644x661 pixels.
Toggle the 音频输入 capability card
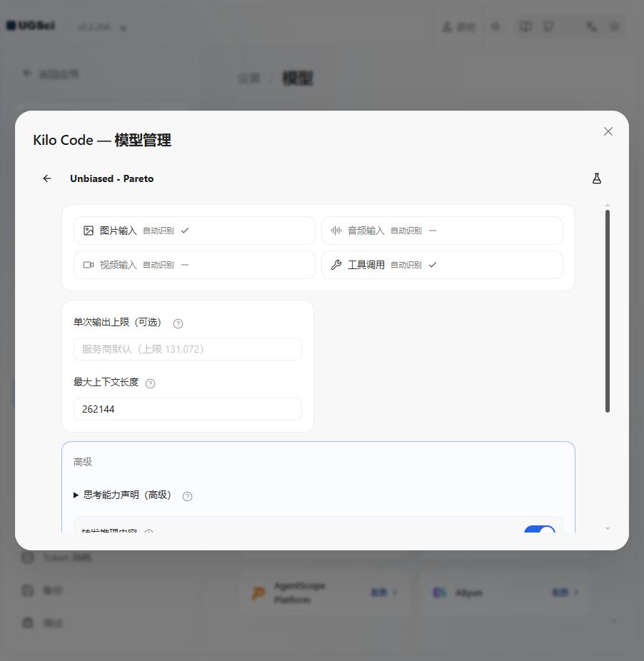click(442, 231)
